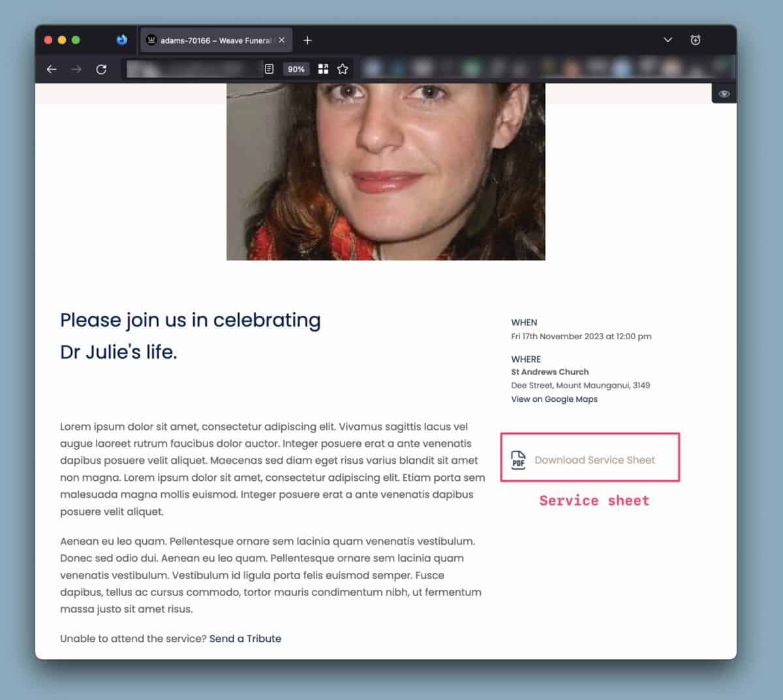The height and width of the screenshot is (700, 783).
Task: Download the Service Sheet
Action: pyautogui.click(x=594, y=460)
